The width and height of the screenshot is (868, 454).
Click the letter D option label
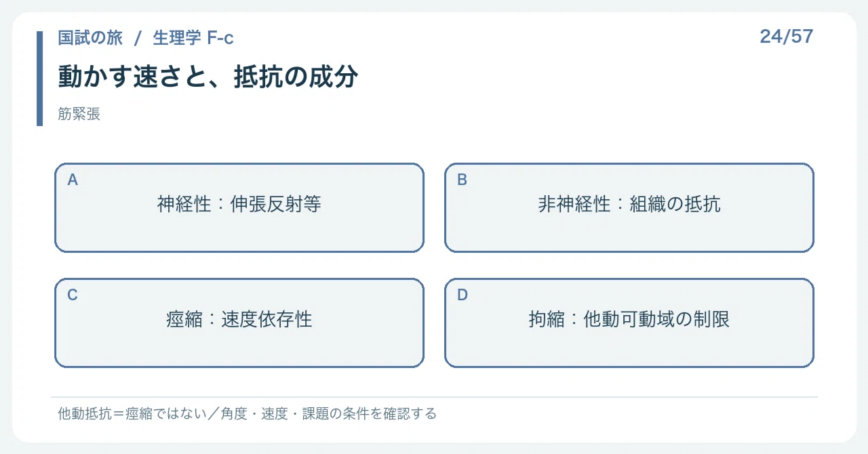(x=462, y=295)
